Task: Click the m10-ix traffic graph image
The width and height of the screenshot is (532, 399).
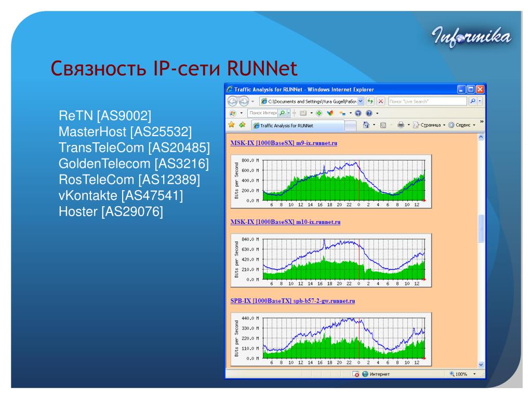Action: (x=331, y=261)
